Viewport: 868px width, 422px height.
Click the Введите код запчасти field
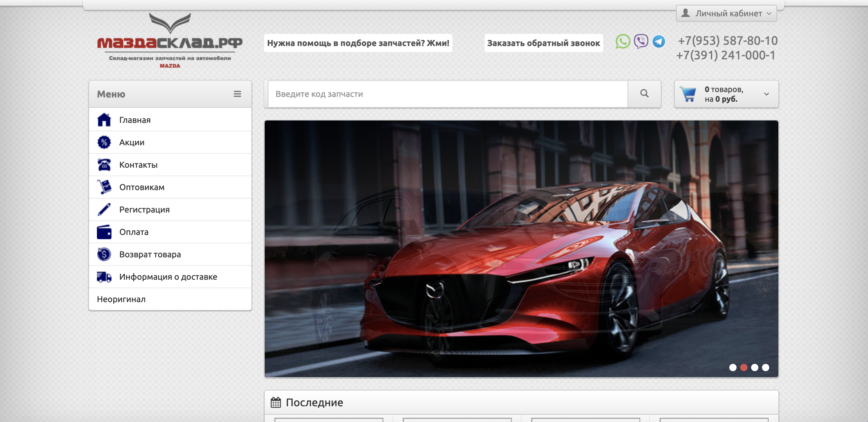click(448, 94)
